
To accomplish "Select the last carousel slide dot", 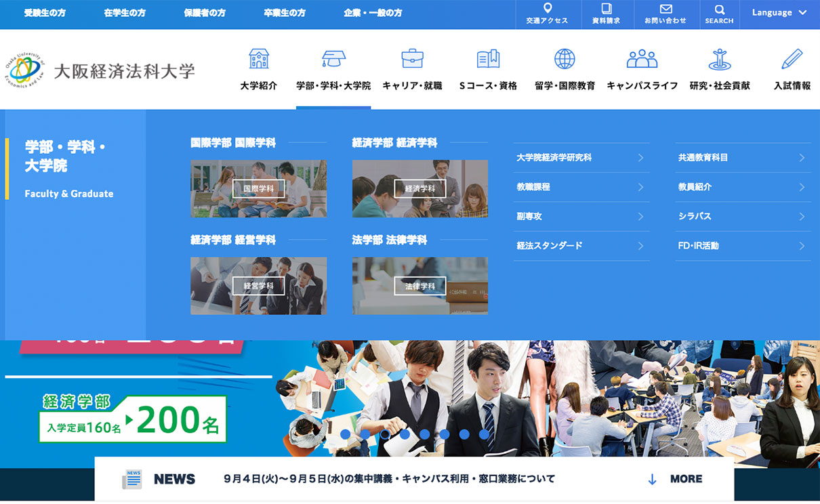I will [485, 434].
